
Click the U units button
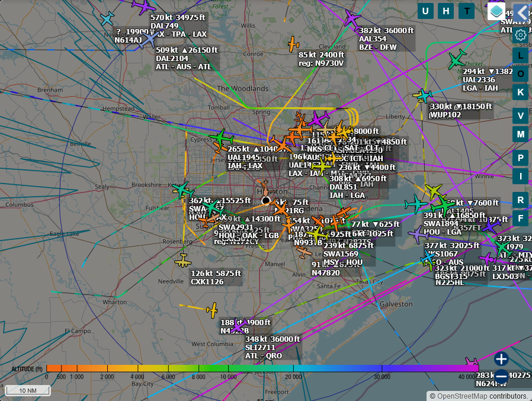click(x=425, y=11)
